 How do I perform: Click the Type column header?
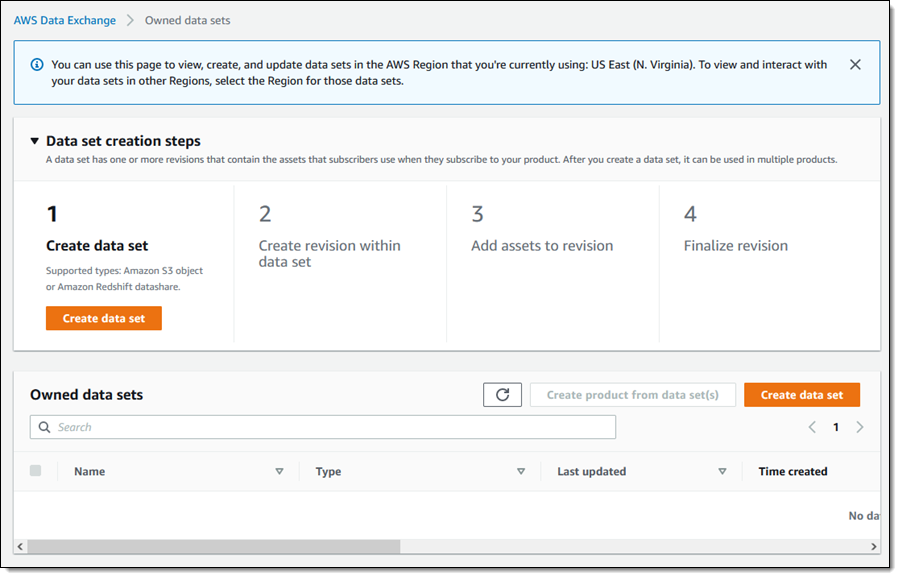tap(328, 472)
